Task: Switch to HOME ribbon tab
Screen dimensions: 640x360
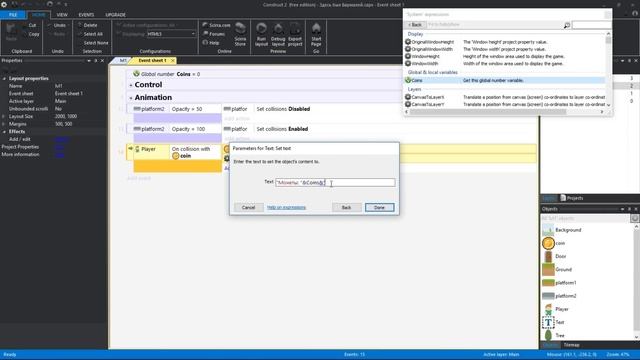Action: click(39, 15)
